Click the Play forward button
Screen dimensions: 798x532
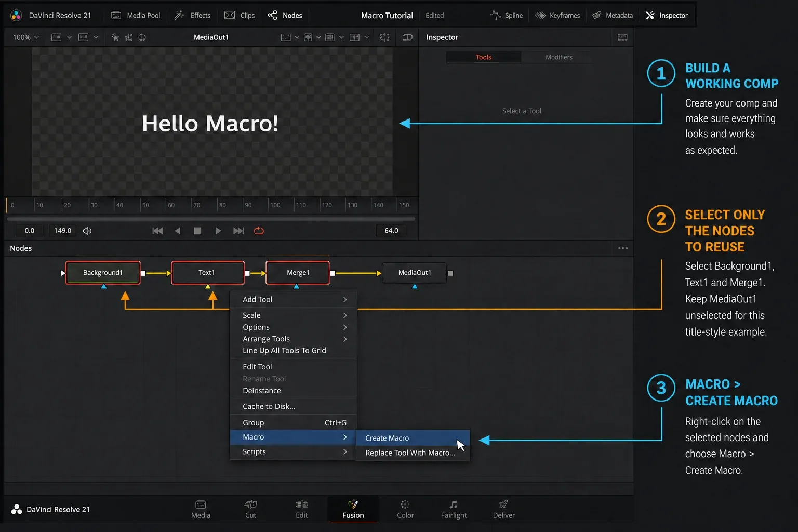click(x=218, y=231)
